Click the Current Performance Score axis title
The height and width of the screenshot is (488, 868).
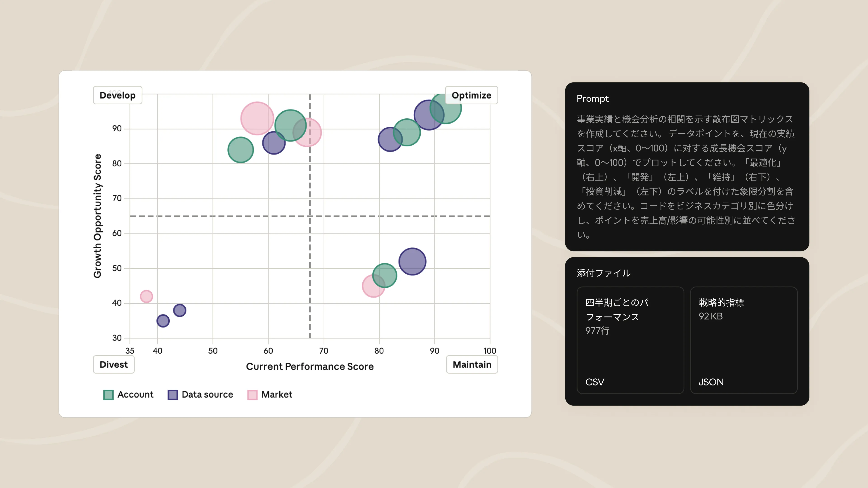tap(310, 366)
